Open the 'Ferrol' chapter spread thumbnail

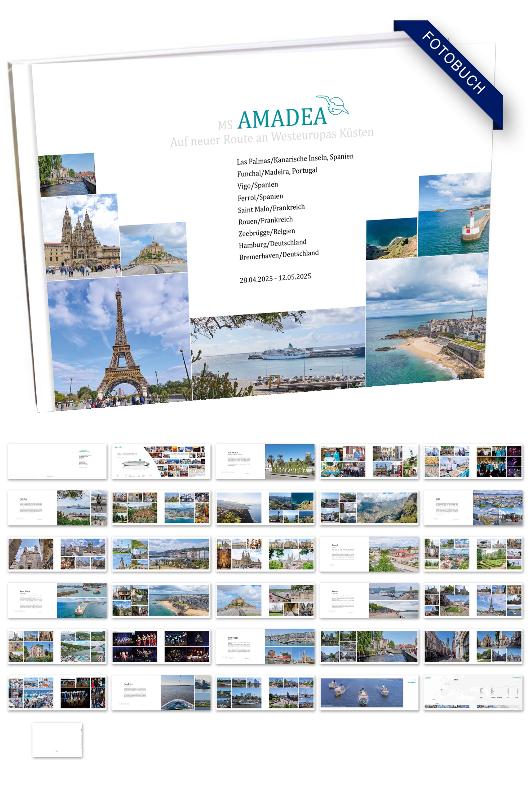click(x=369, y=554)
